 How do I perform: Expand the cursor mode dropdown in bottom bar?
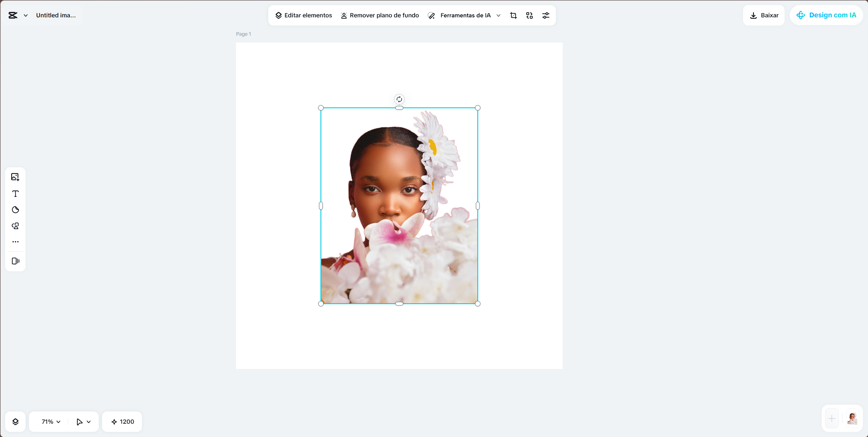83,421
